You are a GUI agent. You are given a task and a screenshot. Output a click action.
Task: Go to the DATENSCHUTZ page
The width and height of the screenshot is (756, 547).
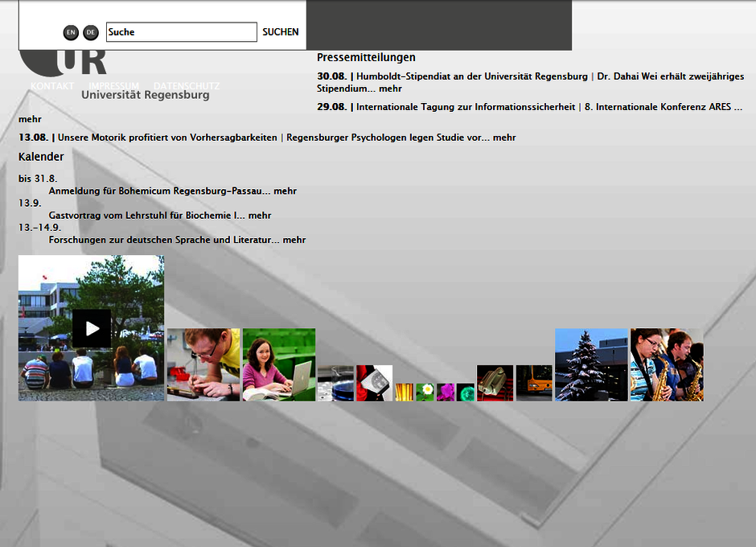tap(186, 85)
